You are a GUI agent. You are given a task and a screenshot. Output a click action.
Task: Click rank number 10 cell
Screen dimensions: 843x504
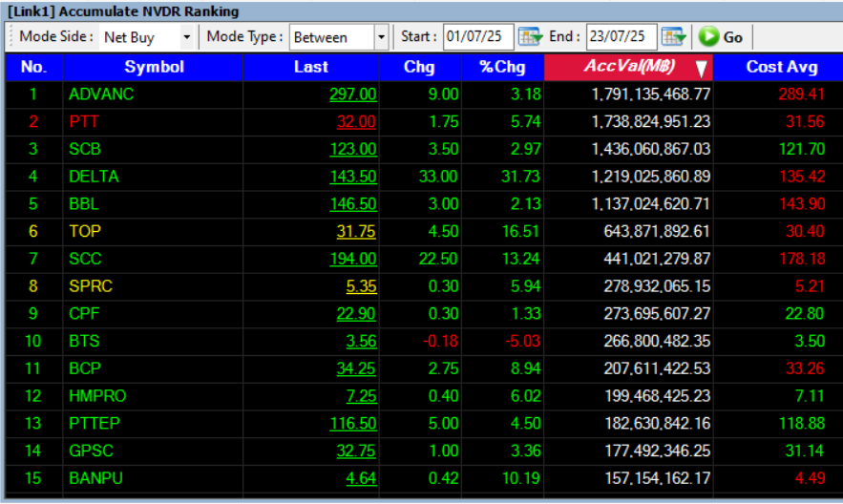point(33,341)
